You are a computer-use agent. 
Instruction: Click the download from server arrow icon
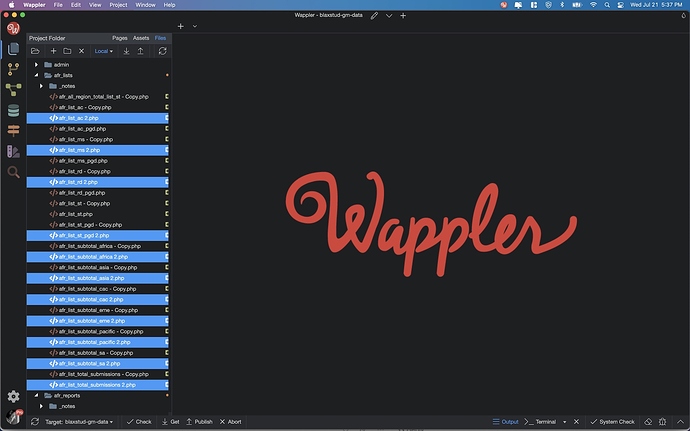pos(126,51)
